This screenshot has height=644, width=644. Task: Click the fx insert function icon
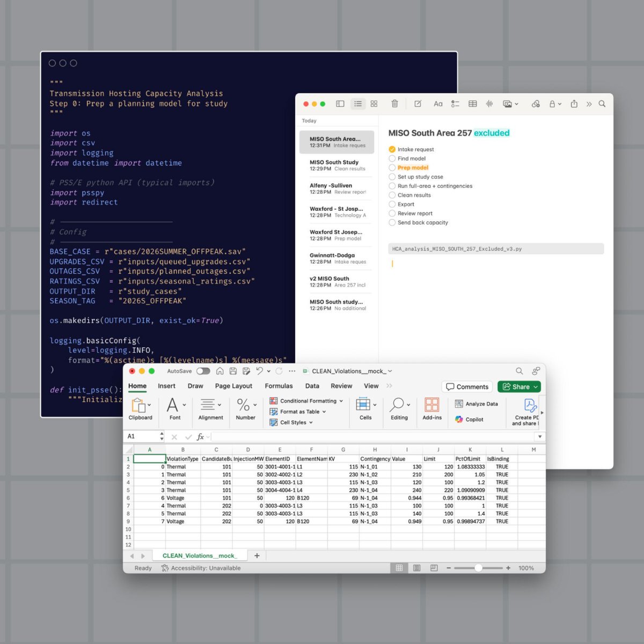[x=200, y=437]
